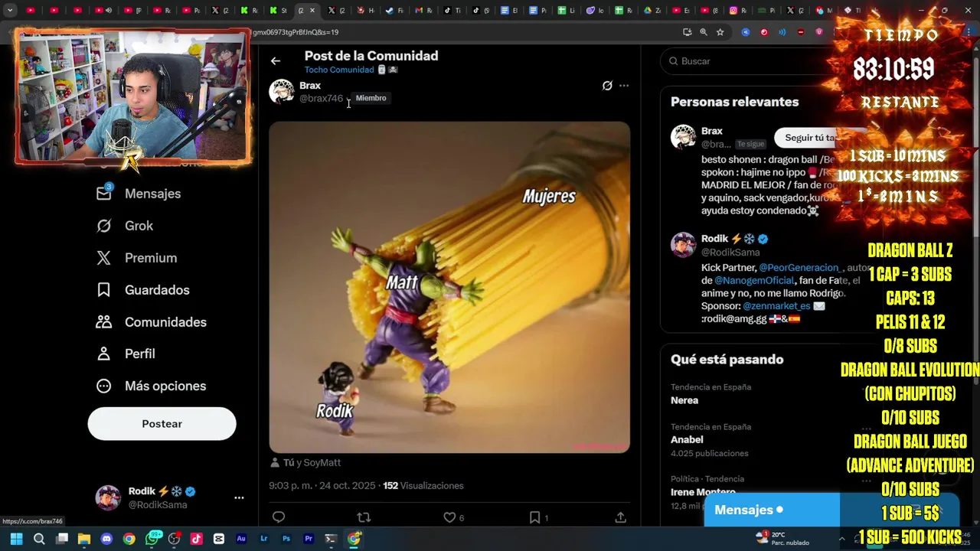Click the zoom magnifier icon in address bar
Image resolution: width=980 pixels, height=551 pixels.
(704, 32)
